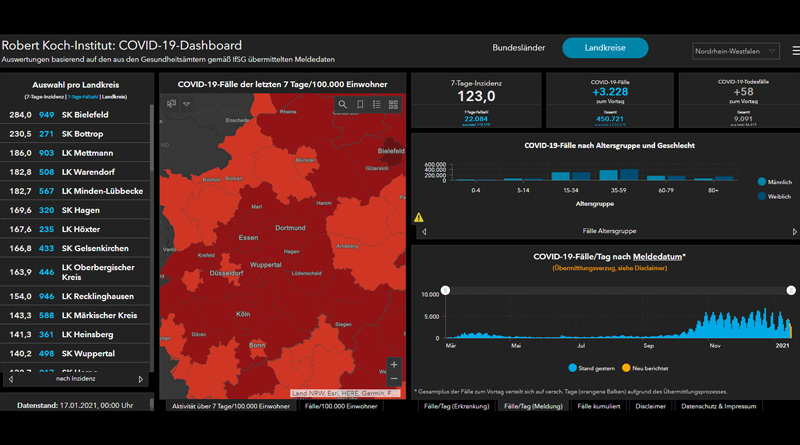The width and height of the screenshot is (800, 445).
Task: Open the hamburger menu at top right
Action: coord(796,51)
